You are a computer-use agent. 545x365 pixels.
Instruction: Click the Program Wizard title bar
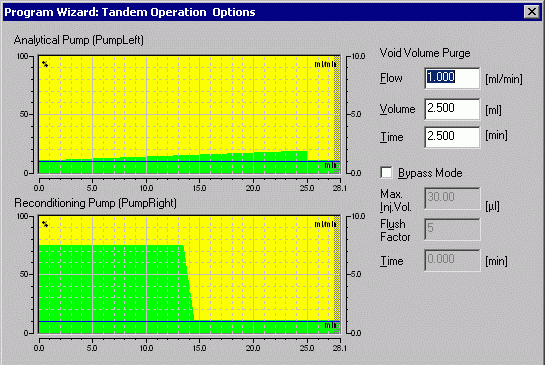click(262, 12)
